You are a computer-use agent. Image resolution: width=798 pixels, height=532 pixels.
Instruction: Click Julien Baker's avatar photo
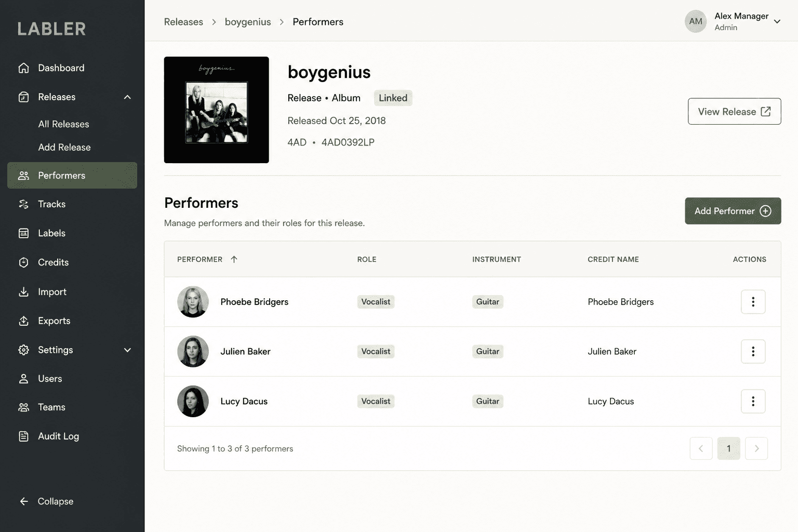pyautogui.click(x=193, y=352)
